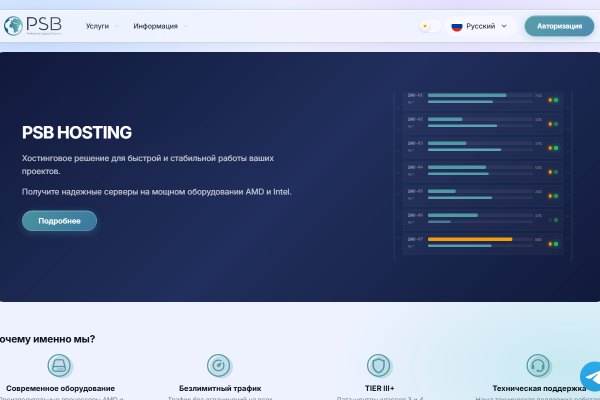Open the Информация menu
The width and height of the screenshot is (600, 400).
tap(155, 26)
